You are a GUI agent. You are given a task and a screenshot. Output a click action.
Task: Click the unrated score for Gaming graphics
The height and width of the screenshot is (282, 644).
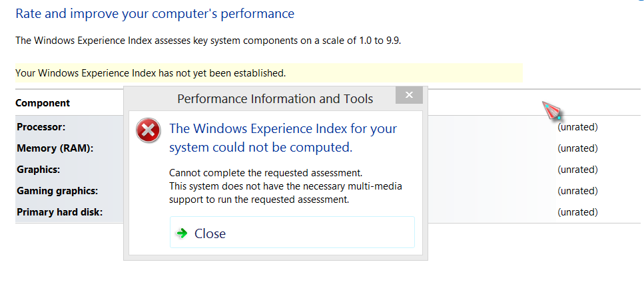point(577,191)
